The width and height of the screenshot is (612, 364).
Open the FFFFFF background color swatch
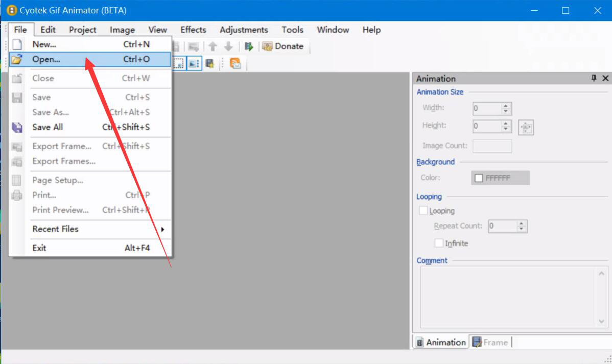pos(500,178)
